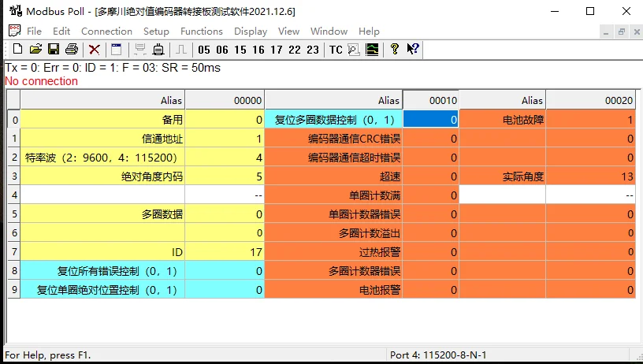The image size is (643, 364).
Task: Select row header number 4
Action: pos(14,195)
